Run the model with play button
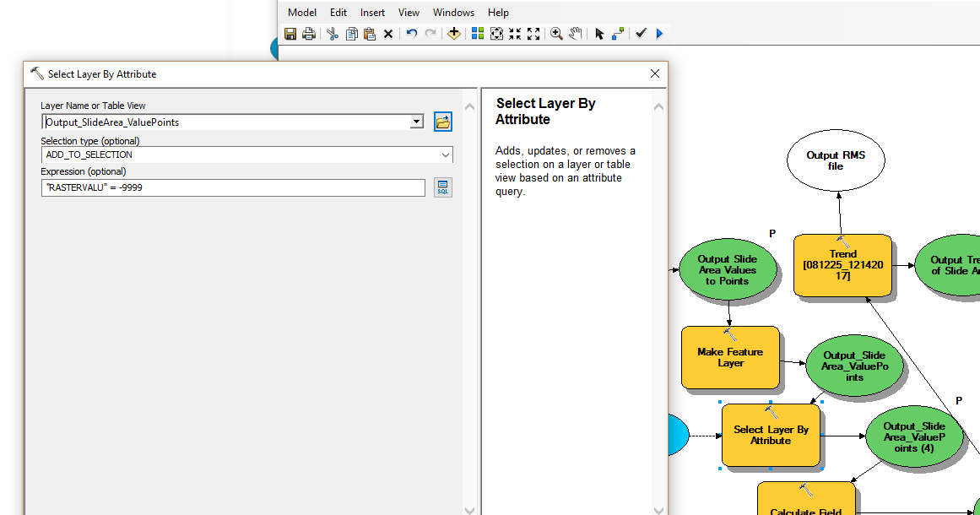Image resolution: width=980 pixels, height=515 pixels. click(659, 34)
